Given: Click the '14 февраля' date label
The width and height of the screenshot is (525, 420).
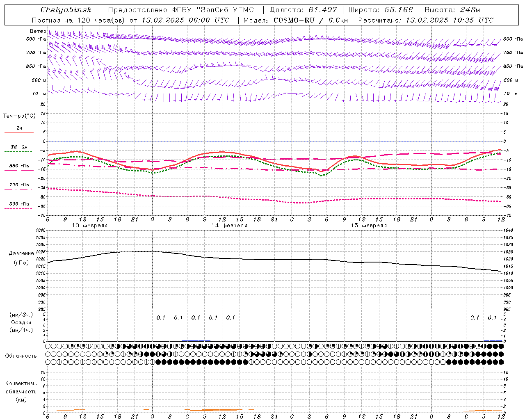Looking at the screenshot, I should tap(229, 226).
